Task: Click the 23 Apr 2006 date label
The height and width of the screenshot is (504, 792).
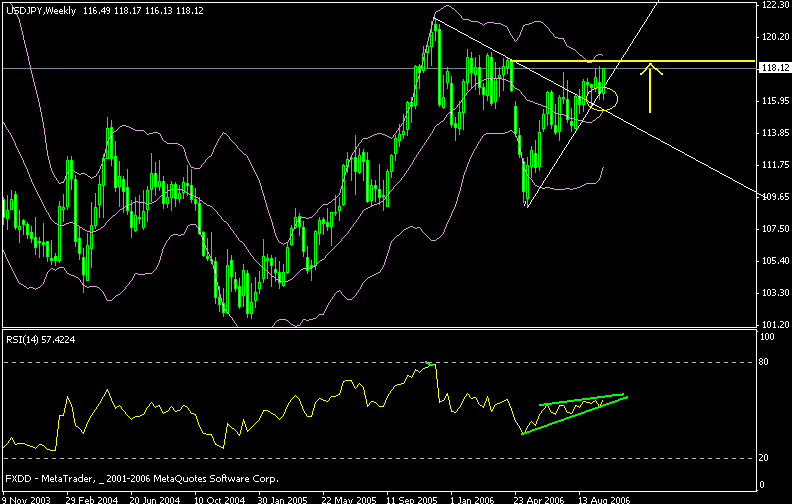Action: click(x=539, y=499)
